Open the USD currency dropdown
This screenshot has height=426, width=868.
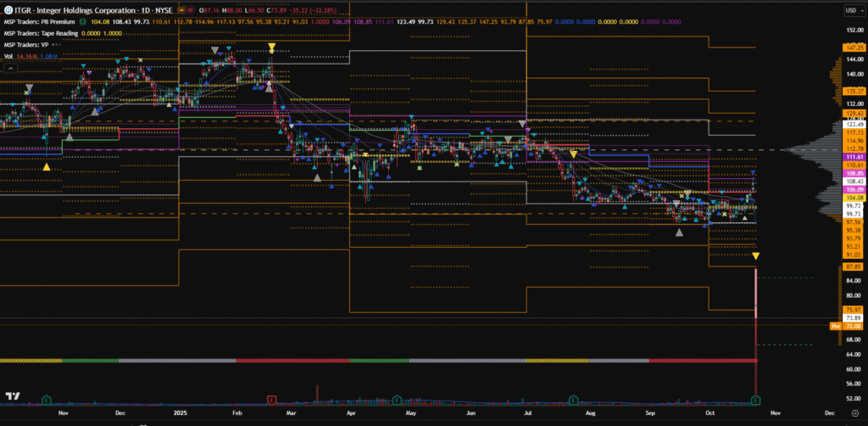[851, 9]
